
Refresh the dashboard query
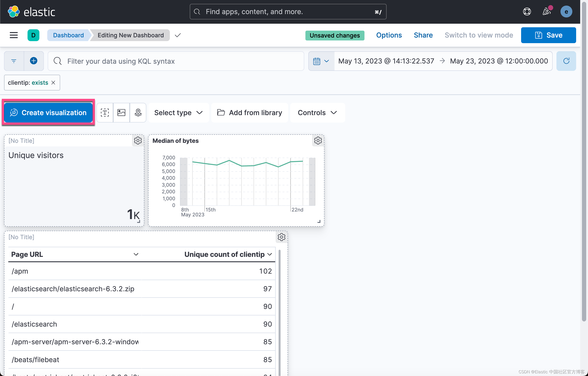[566, 61]
